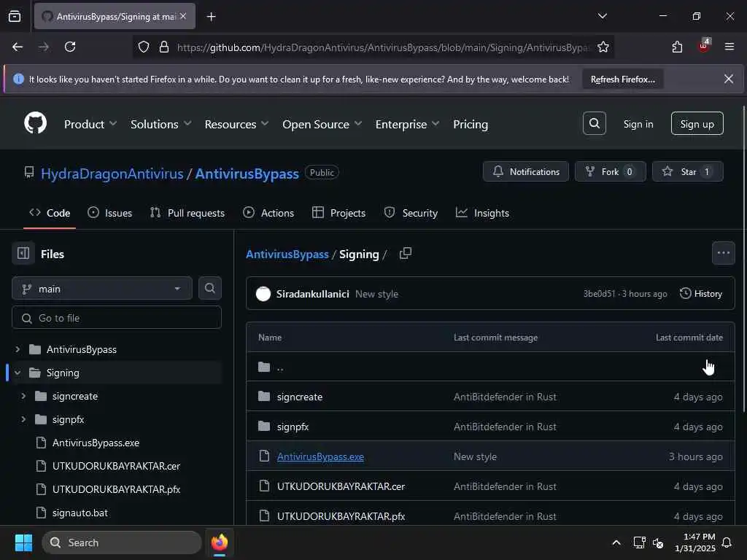Open the HydraDragonAntivirus owner link
Viewport: 747px width, 560px height.
112,174
